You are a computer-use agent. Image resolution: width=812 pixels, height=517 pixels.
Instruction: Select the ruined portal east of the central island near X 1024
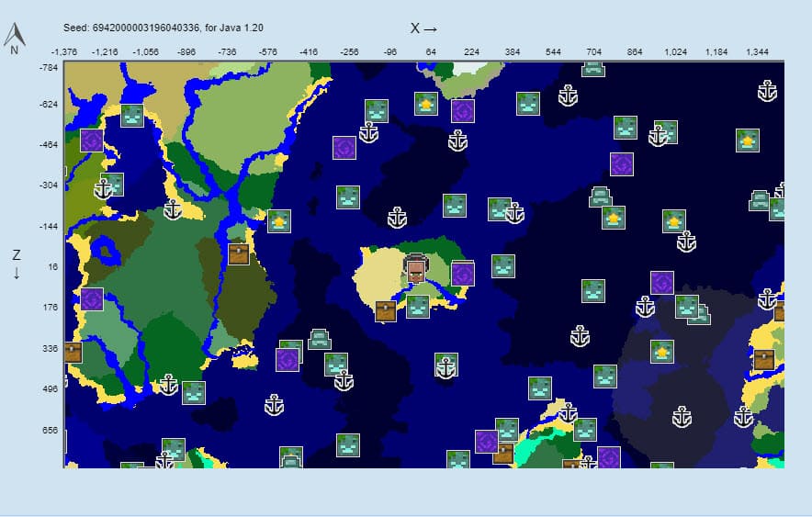(x=662, y=283)
